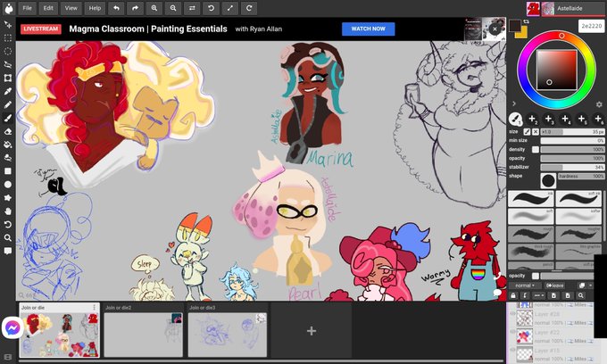Image resolution: width=607 pixels, height=364 pixels.
Task: Select the Pencil tool
Action: [8, 104]
